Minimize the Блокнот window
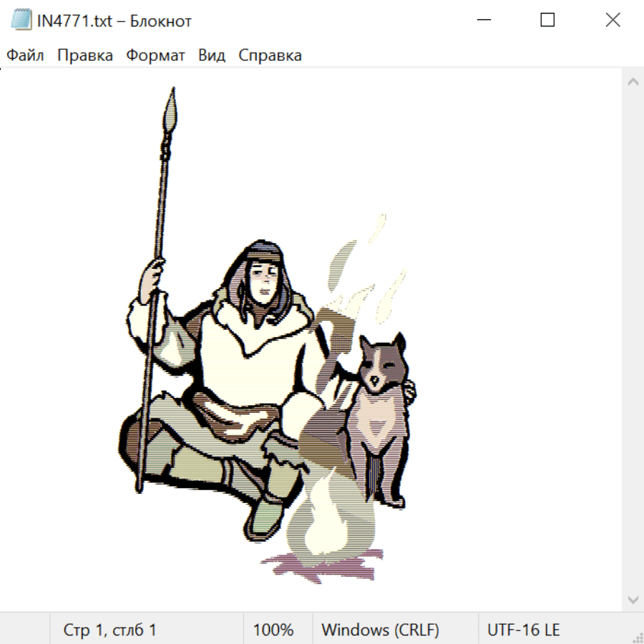This screenshot has width=644, height=644. coord(483,20)
